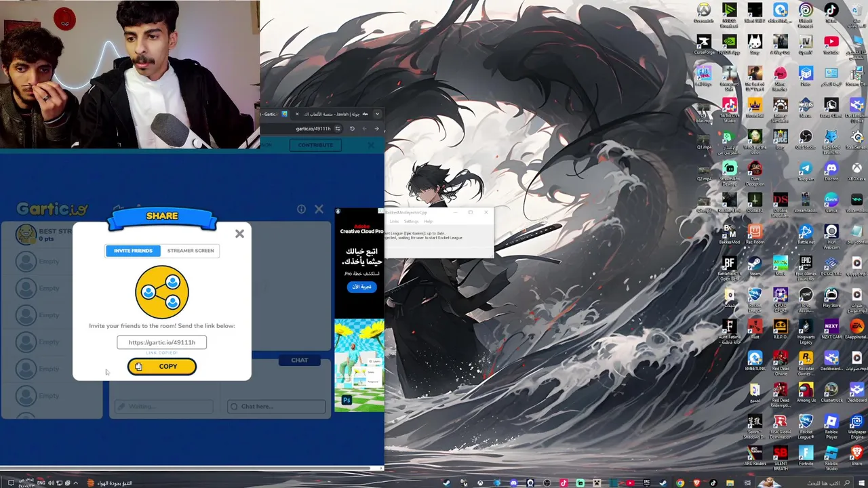
Task: Select the Invite Friends tab
Action: coord(133,251)
